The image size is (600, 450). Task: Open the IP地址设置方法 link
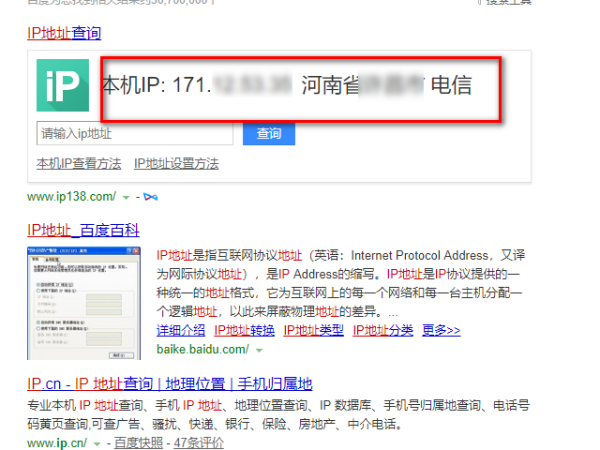point(176,164)
